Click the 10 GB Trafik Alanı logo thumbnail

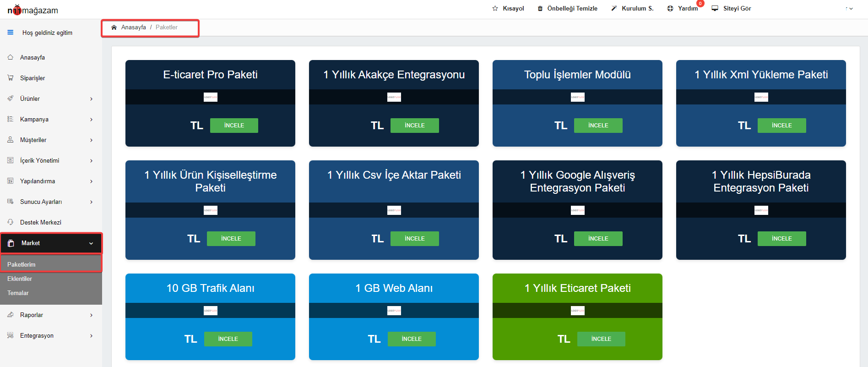211,311
